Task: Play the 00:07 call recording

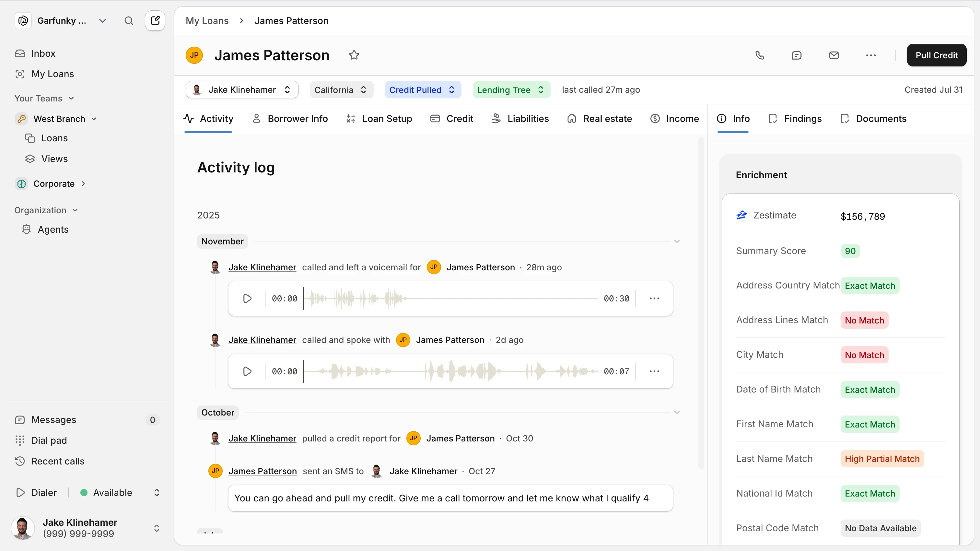Action: click(247, 371)
